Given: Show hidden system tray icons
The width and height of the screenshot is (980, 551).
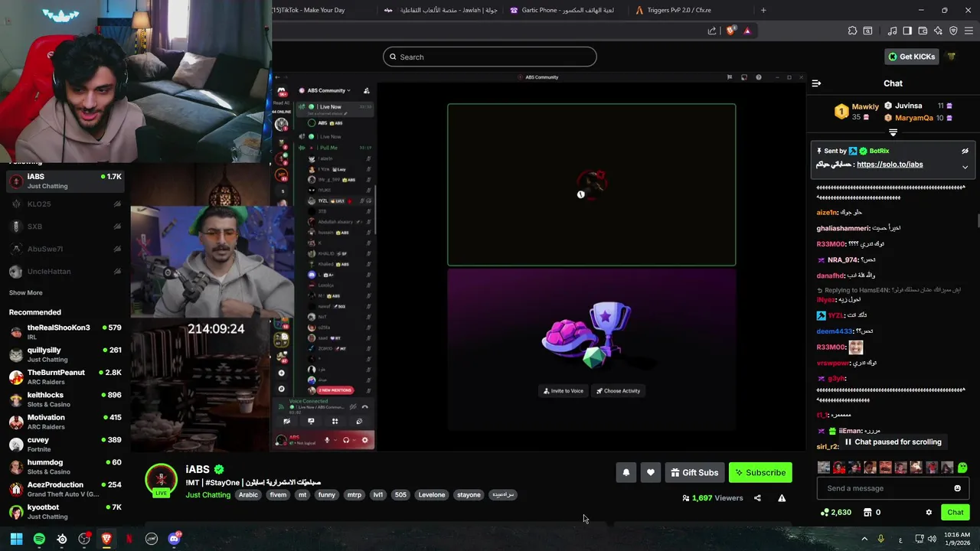Looking at the screenshot, I should pos(864,539).
